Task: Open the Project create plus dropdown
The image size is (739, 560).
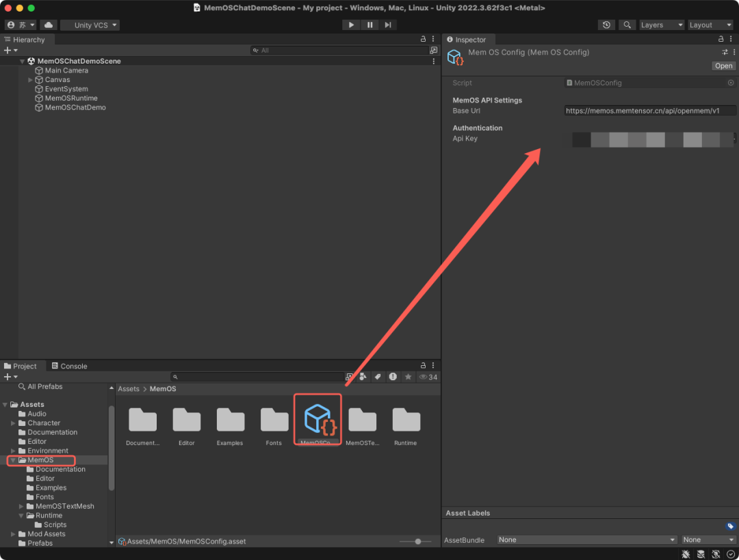Action: 10,377
